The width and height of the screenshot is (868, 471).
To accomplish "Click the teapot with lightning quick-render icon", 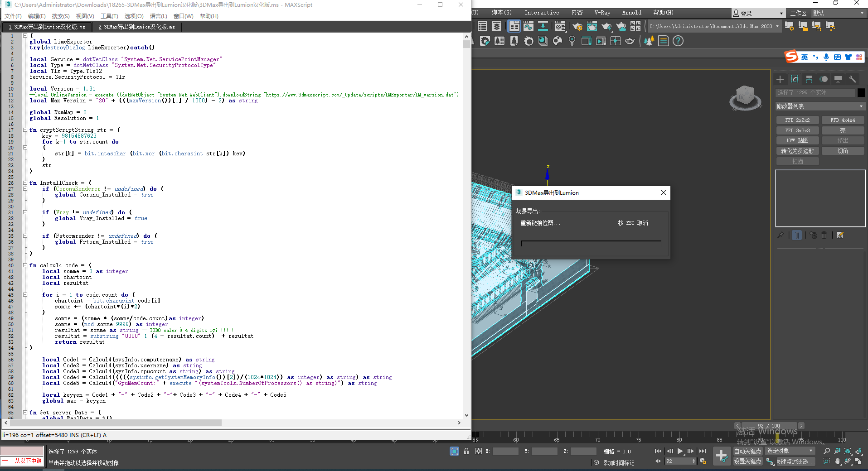I will (x=606, y=26).
